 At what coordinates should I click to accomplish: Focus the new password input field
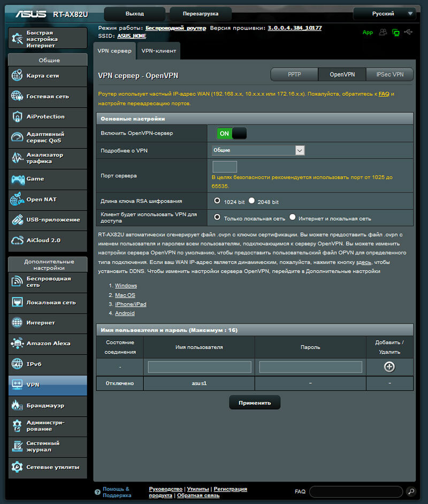coord(310,367)
